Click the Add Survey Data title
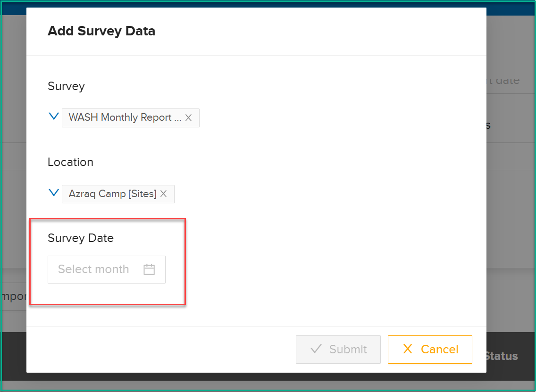The width and height of the screenshot is (536, 392). (x=101, y=31)
